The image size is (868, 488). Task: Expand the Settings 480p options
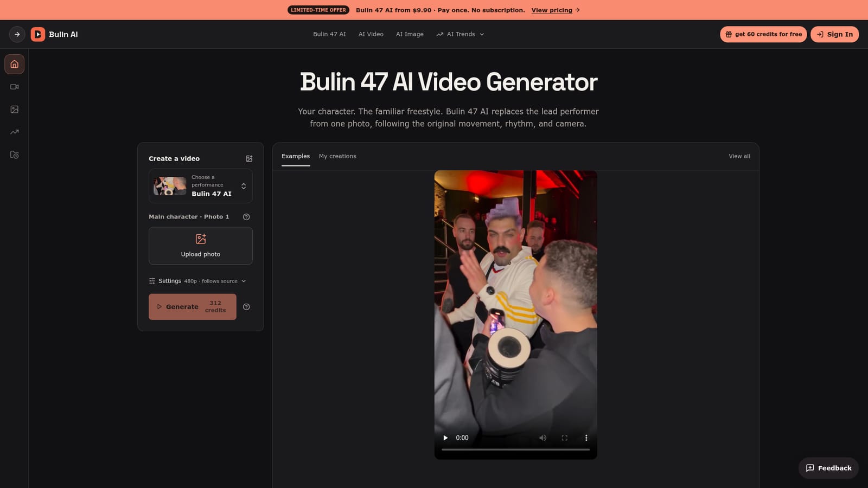click(x=197, y=281)
